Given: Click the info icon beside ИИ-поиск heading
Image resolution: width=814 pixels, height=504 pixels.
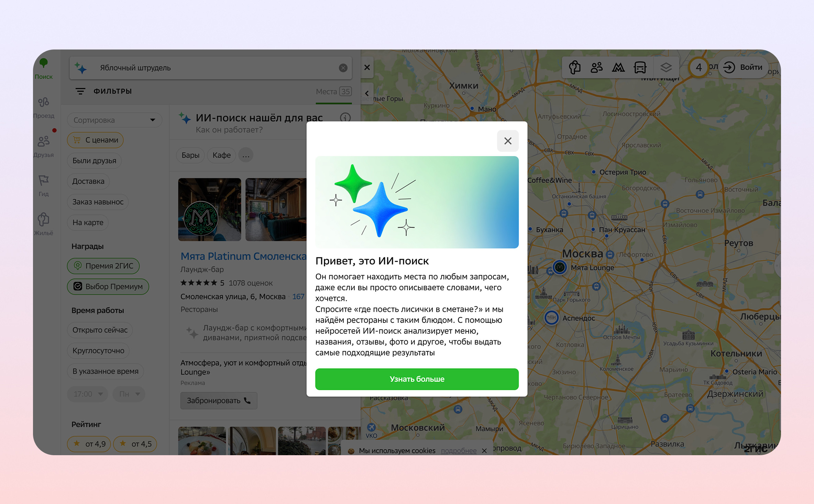Looking at the screenshot, I should pyautogui.click(x=345, y=118).
